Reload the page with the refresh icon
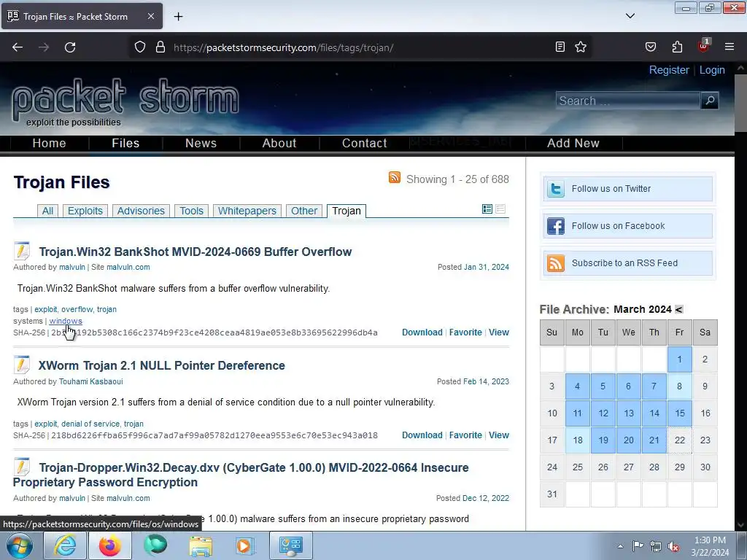Screen dimensions: 747x560 point(70,47)
